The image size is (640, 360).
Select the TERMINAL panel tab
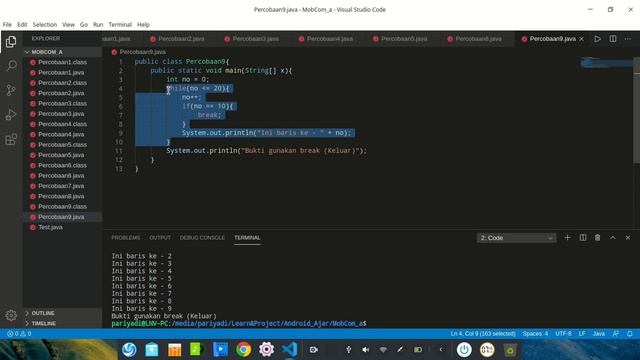point(247,238)
